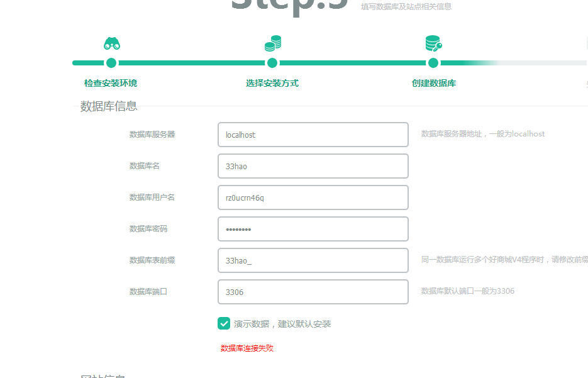Click the hint text 数据库默认端口一般为3306
588x378 pixels.
tap(468, 291)
